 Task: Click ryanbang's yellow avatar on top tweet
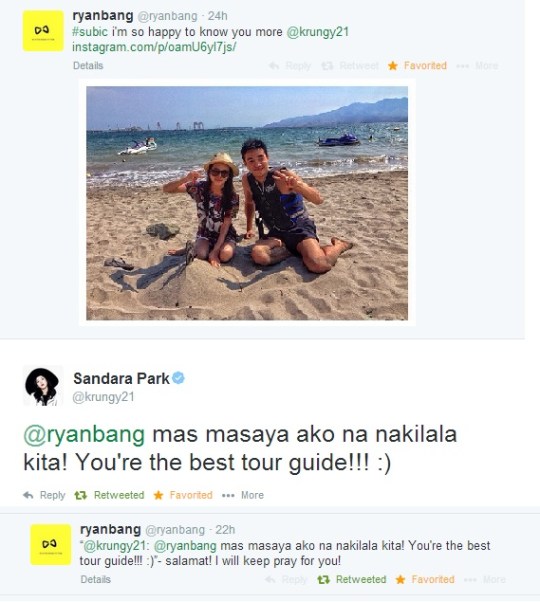(x=43, y=31)
